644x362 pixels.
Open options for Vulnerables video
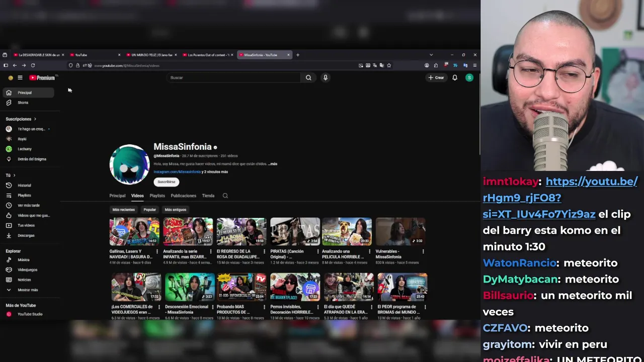(423, 251)
